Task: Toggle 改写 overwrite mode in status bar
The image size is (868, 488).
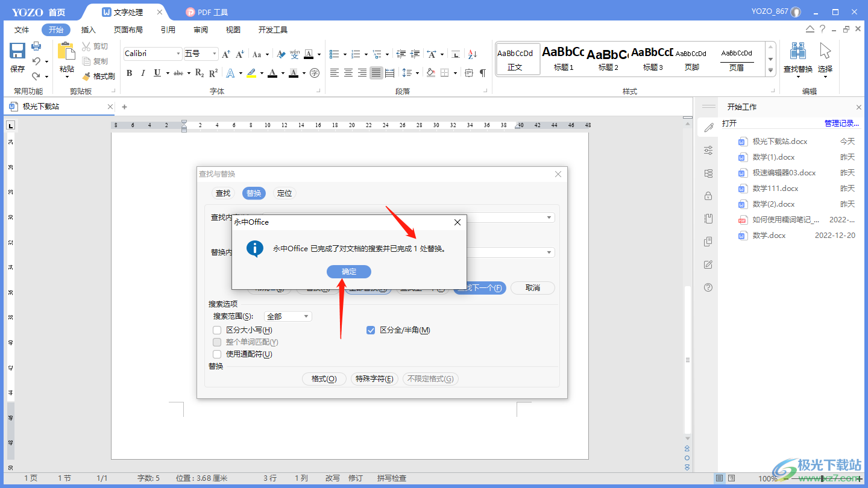Action: pyautogui.click(x=333, y=478)
